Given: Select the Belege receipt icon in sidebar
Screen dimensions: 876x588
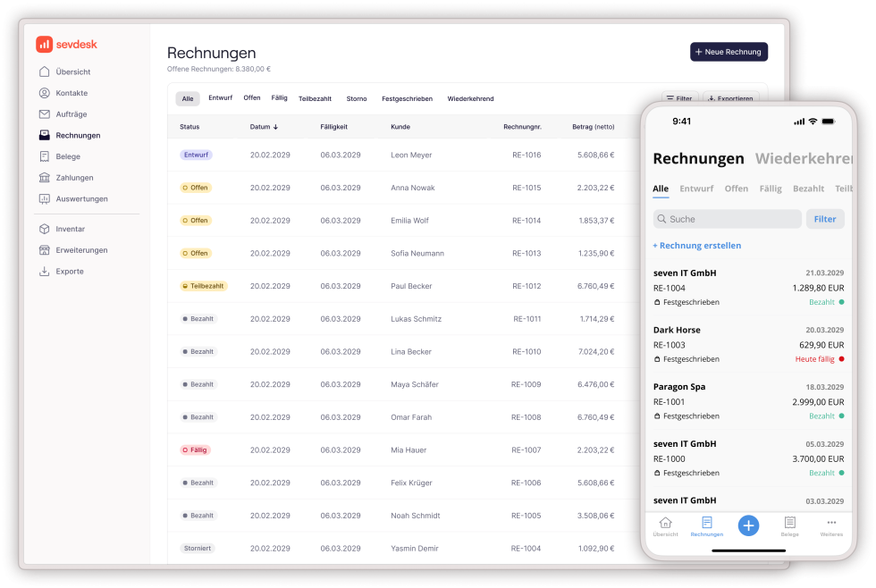Looking at the screenshot, I should click(45, 156).
